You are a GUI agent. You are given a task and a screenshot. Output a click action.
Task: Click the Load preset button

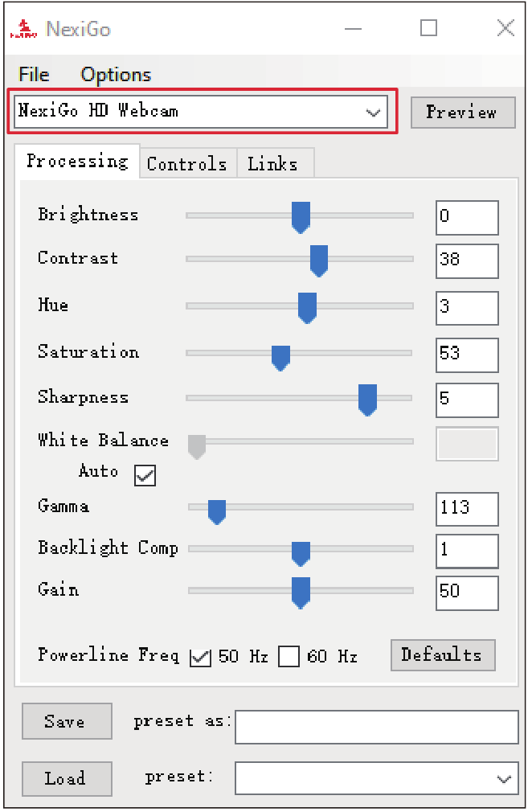[67, 778]
